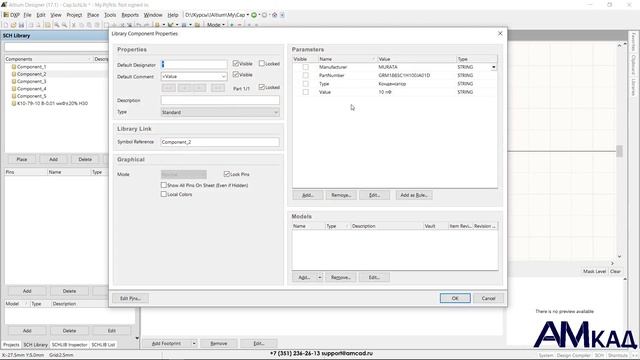Viewport: 640px width, 360px height.
Task: Confirm the dialog with OK
Action: coord(455,298)
